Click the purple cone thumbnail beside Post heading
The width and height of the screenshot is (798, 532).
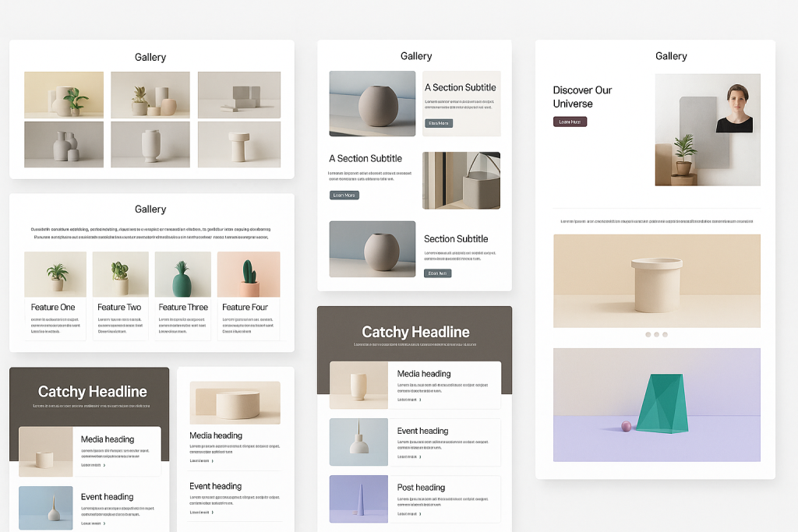tap(358, 499)
